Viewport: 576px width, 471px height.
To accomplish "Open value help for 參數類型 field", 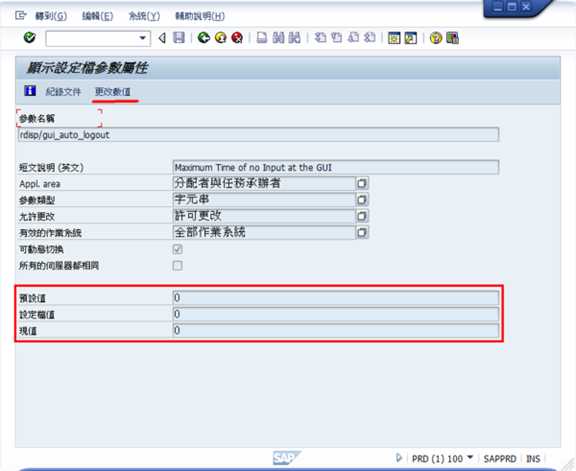I will (x=362, y=199).
